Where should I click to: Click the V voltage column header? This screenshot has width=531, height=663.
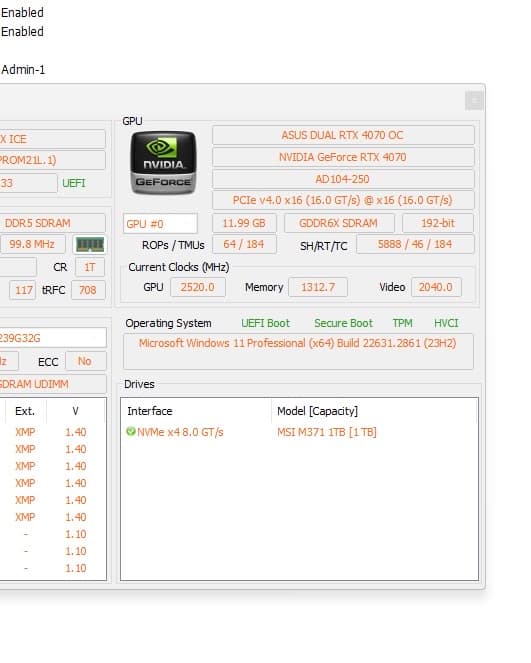click(x=75, y=411)
